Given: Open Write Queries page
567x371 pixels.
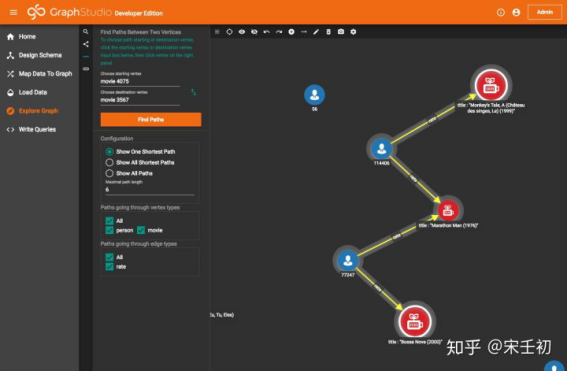Looking at the screenshot, I should [31, 129].
